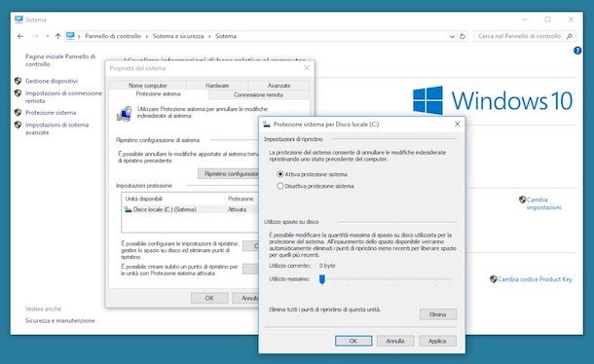Open Gestione dispositivi link
This screenshot has width=594, height=364.
click(52, 81)
